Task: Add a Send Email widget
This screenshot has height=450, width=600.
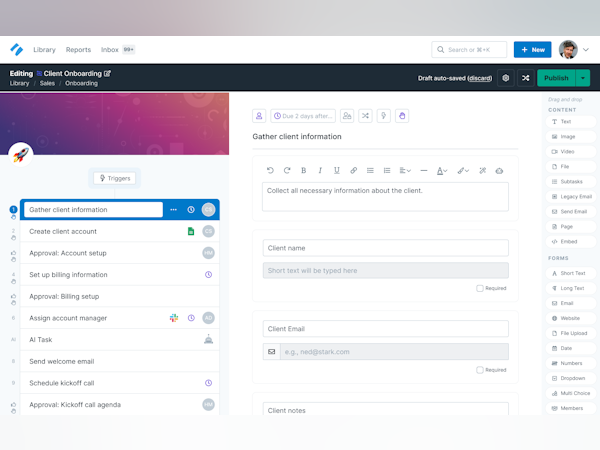Action: [x=571, y=211]
